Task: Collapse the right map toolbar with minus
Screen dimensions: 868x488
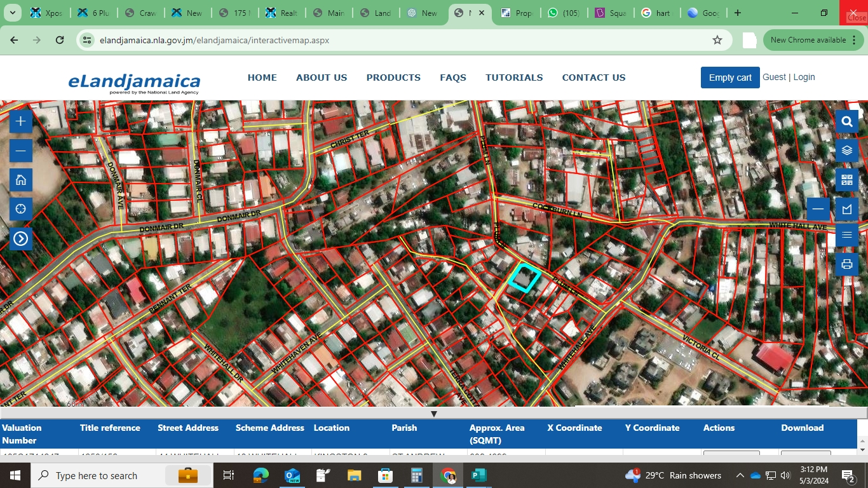Action: (818, 208)
